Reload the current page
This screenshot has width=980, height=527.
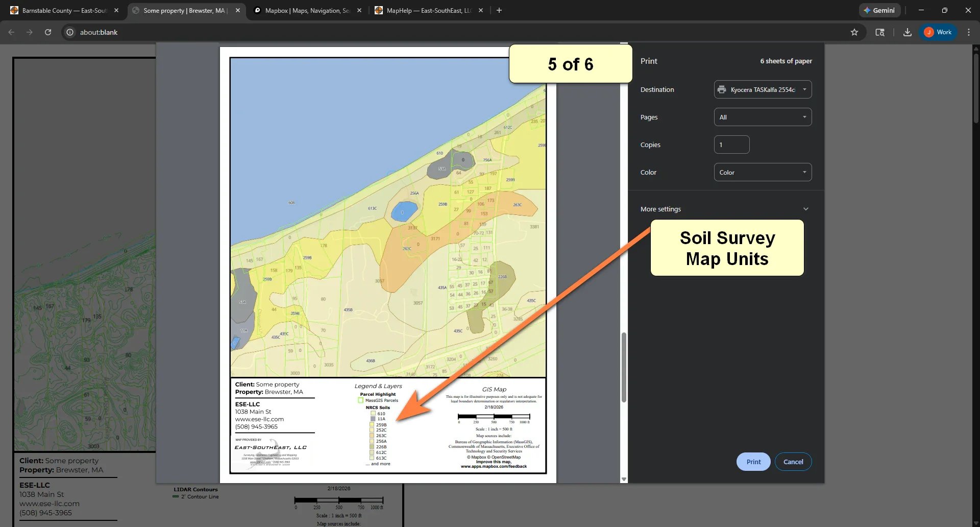(47, 32)
